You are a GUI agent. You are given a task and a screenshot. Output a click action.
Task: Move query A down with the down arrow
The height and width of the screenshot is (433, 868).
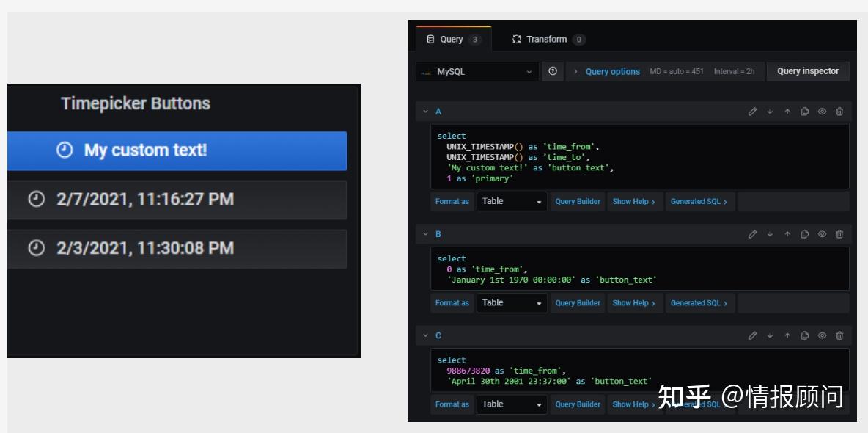coord(769,112)
